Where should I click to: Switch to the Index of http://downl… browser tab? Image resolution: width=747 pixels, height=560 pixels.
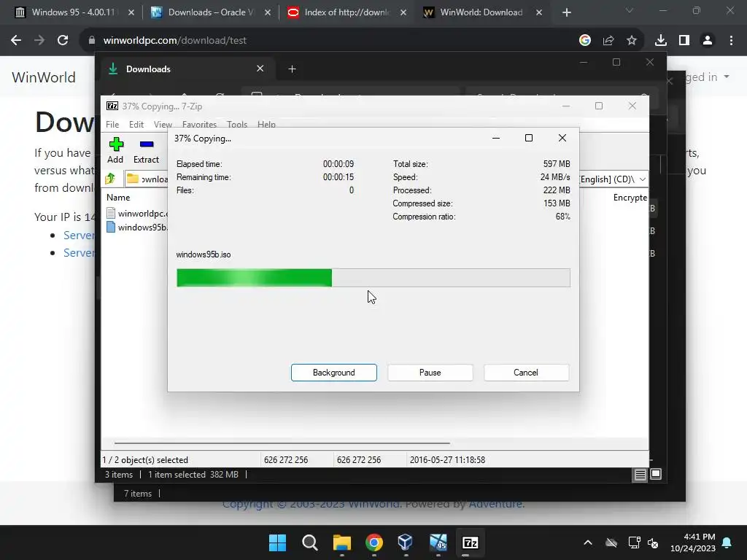pos(347,12)
